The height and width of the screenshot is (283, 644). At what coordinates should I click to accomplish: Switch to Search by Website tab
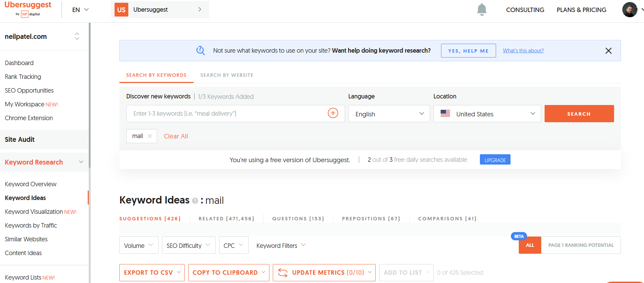pyautogui.click(x=227, y=75)
